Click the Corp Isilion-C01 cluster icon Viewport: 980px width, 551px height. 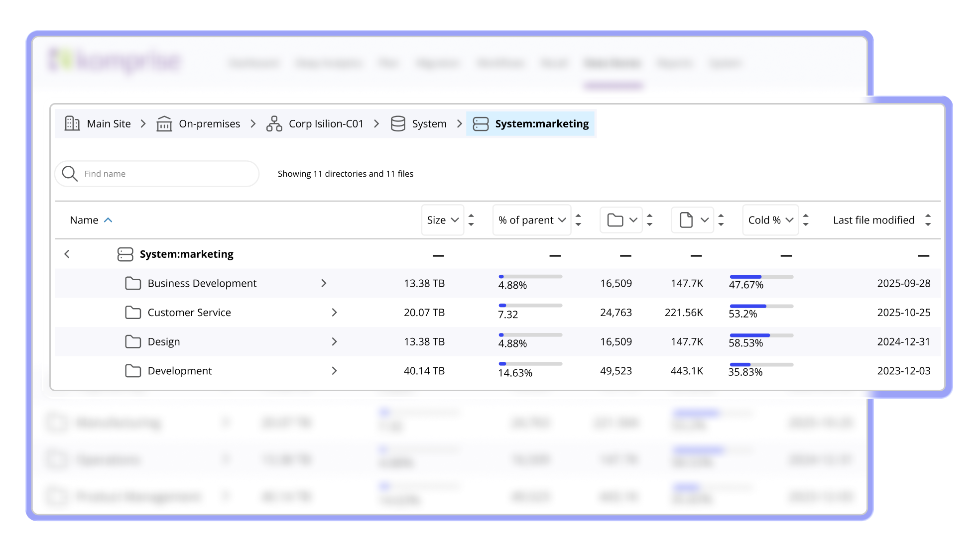tap(275, 123)
